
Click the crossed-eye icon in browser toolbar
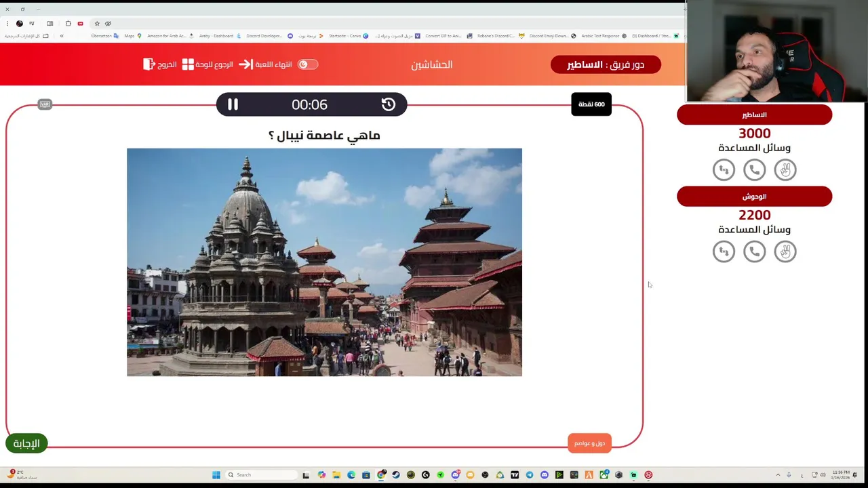[108, 24]
